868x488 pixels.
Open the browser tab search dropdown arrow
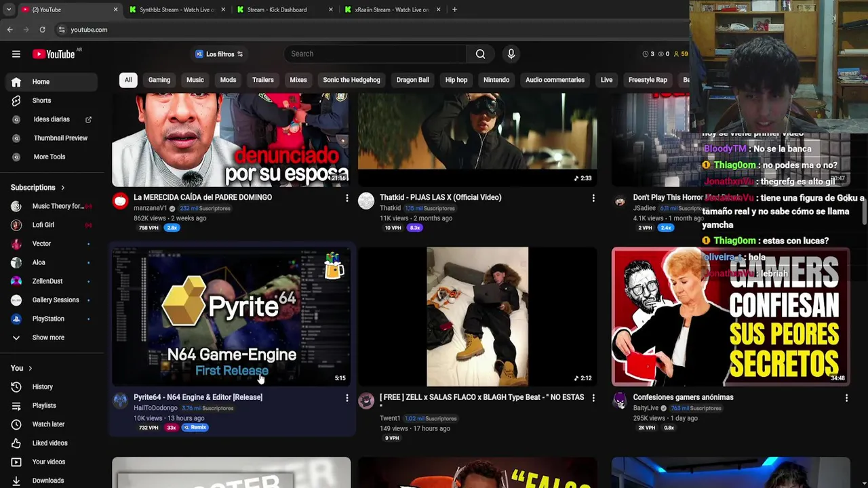(x=8, y=9)
